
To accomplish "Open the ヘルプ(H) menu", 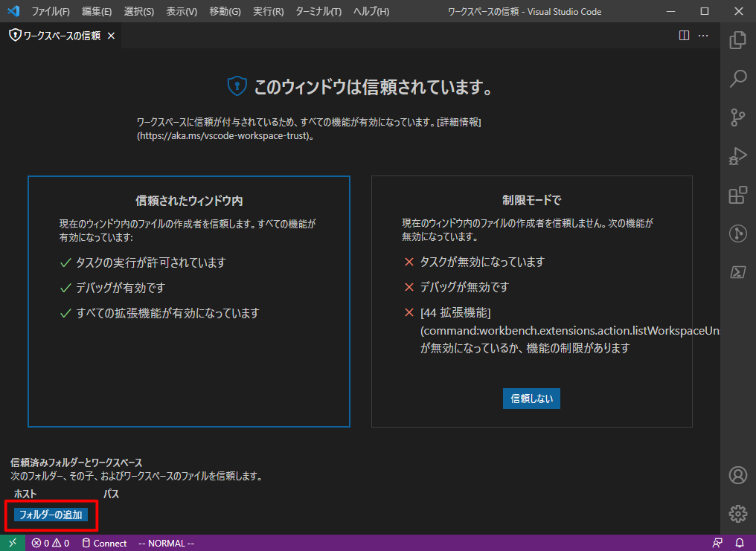I will pyautogui.click(x=371, y=11).
